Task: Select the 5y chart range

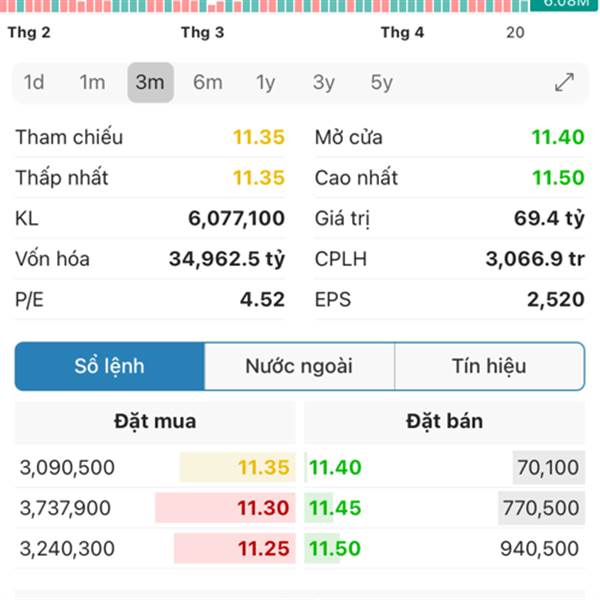Action: [381, 83]
